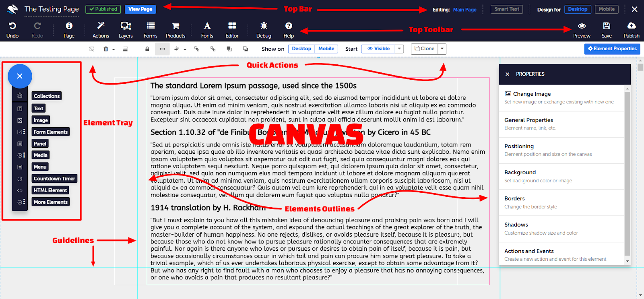The width and height of the screenshot is (644, 299).
Task: Click the Element Properties button
Action: [612, 49]
